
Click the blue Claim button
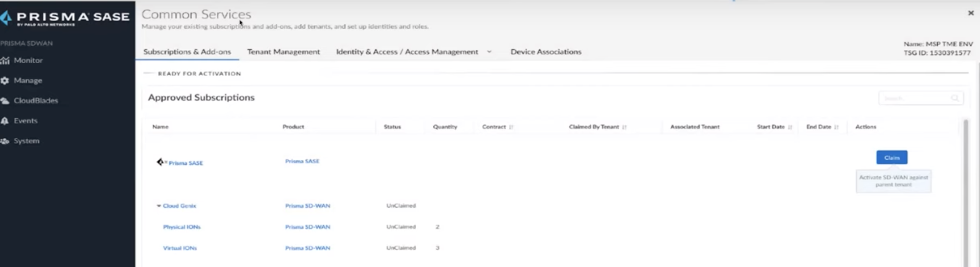[x=892, y=158]
